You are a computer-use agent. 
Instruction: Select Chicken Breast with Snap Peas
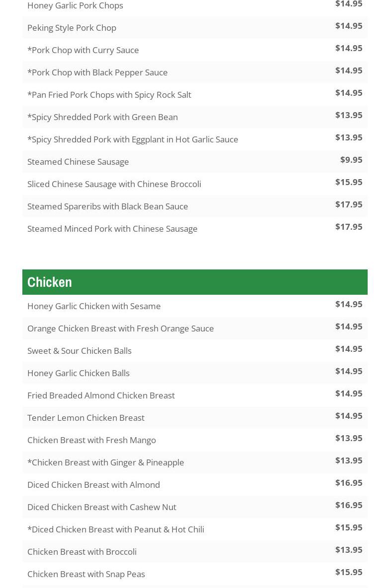pyautogui.click(x=86, y=574)
